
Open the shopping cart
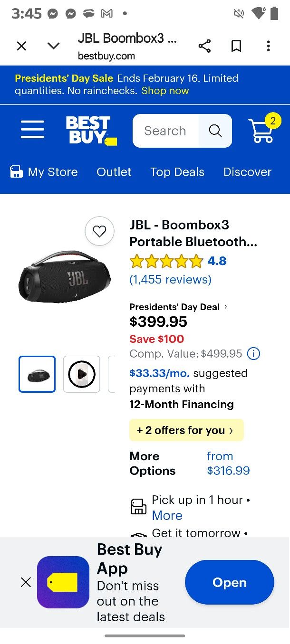[262, 131]
